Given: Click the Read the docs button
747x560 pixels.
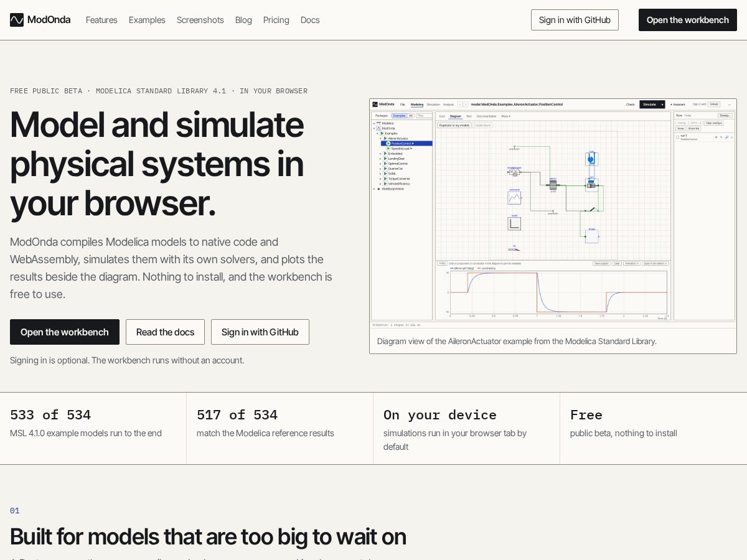Looking at the screenshot, I should pos(165,332).
